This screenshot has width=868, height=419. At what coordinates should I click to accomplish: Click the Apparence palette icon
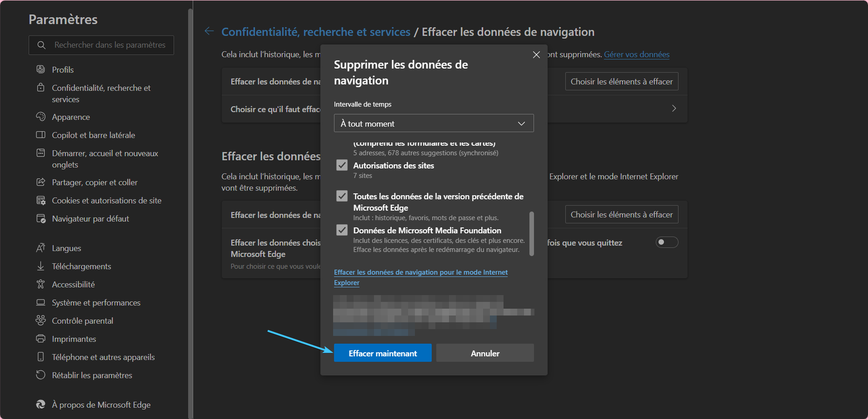point(40,117)
